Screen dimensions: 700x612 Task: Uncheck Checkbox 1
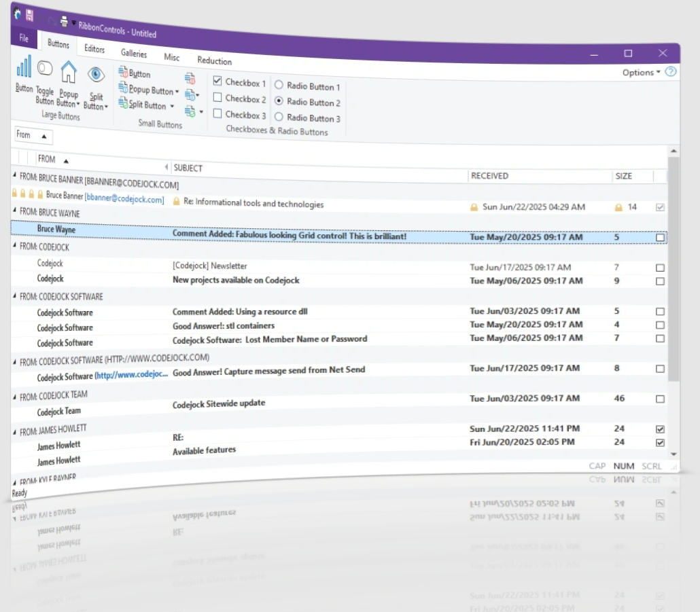219,81
